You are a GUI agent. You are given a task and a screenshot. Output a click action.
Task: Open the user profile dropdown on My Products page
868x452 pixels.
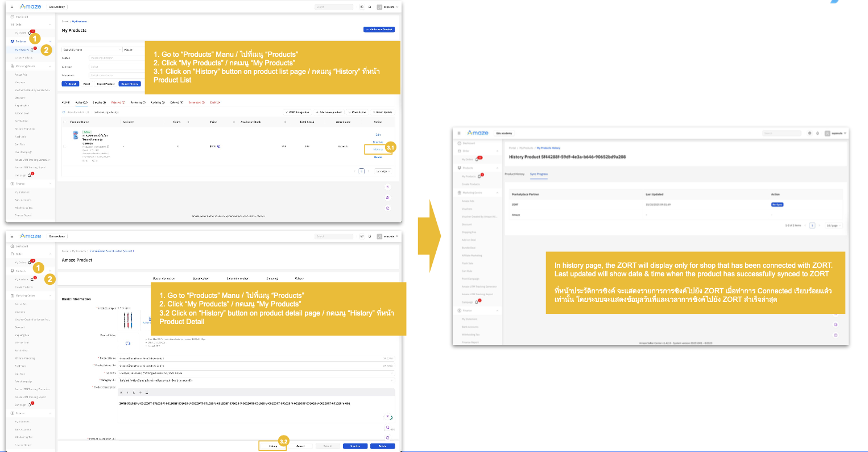[x=388, y=7]
